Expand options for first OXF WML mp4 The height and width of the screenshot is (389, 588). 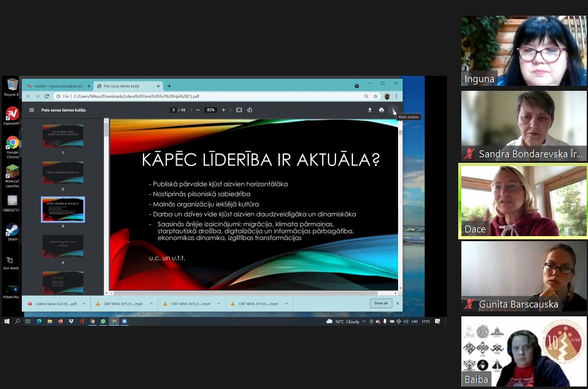[152, 304]
